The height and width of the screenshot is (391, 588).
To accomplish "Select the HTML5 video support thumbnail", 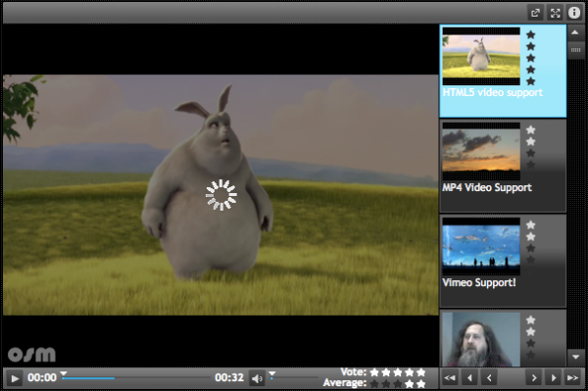I will pos(481,56).
